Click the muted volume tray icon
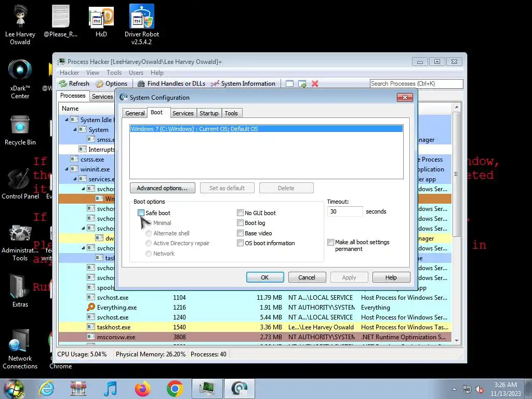532x399 pixels. (x=480, y=389)
